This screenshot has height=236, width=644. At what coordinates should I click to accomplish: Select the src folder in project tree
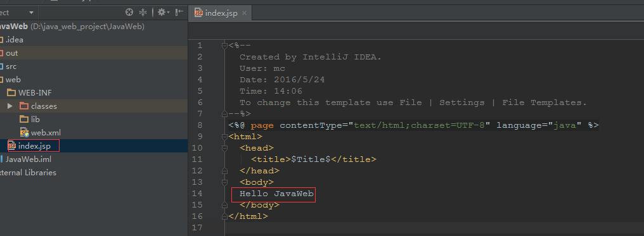coord(94,66)
